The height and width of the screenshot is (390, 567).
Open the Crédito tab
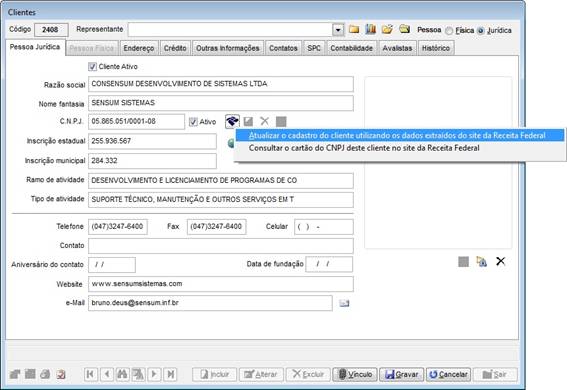[x=175, y=48]
